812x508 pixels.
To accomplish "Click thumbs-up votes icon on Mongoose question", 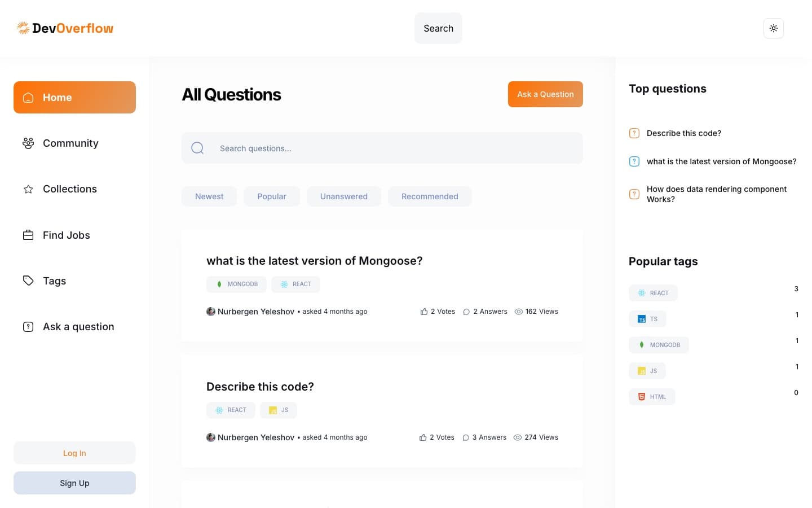I will tap(424, 312).
